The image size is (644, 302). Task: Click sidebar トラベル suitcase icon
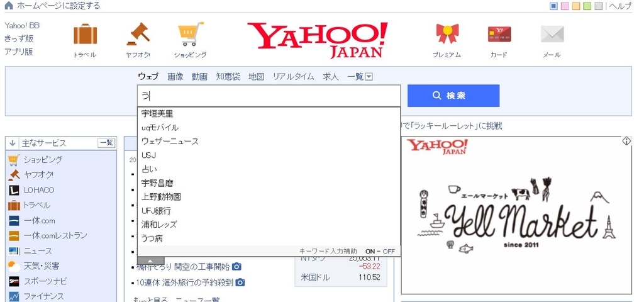click(14, 206)
